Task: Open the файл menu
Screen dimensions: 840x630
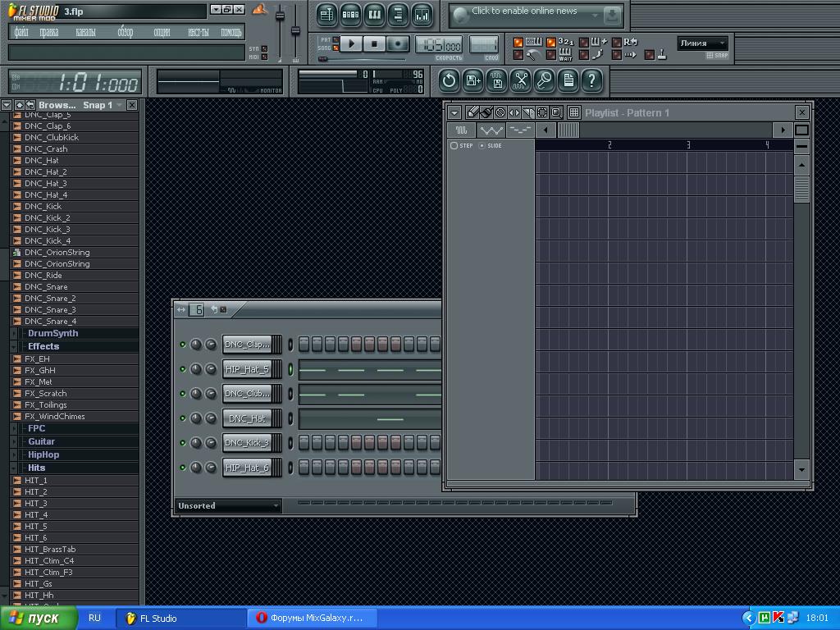Action: [22, 32]
